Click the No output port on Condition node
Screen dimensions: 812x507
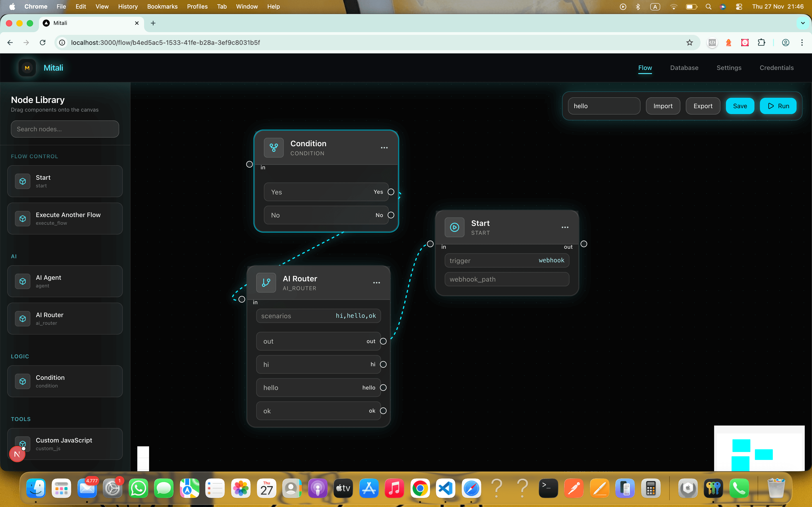tap(391, 215)
